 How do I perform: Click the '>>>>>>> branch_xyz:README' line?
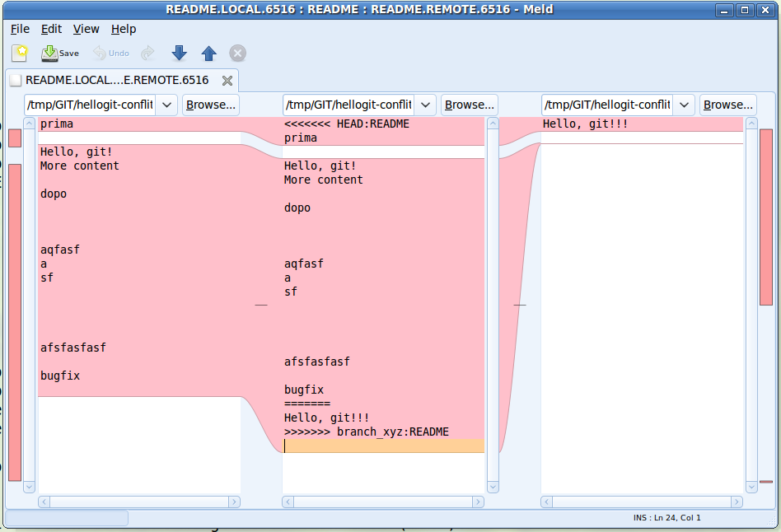point(367,432)
